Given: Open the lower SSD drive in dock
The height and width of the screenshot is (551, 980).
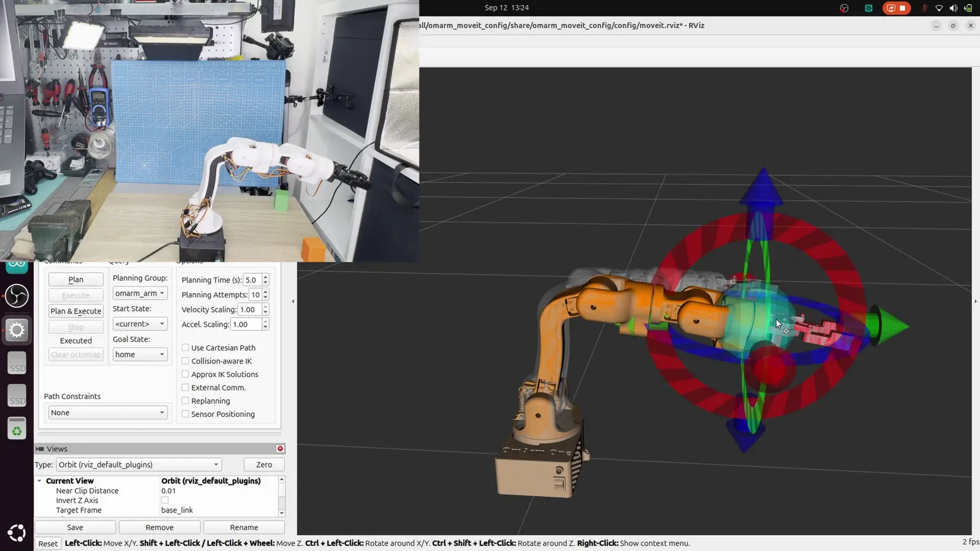Looking at the screenshot, I should [x=17, y=395].
